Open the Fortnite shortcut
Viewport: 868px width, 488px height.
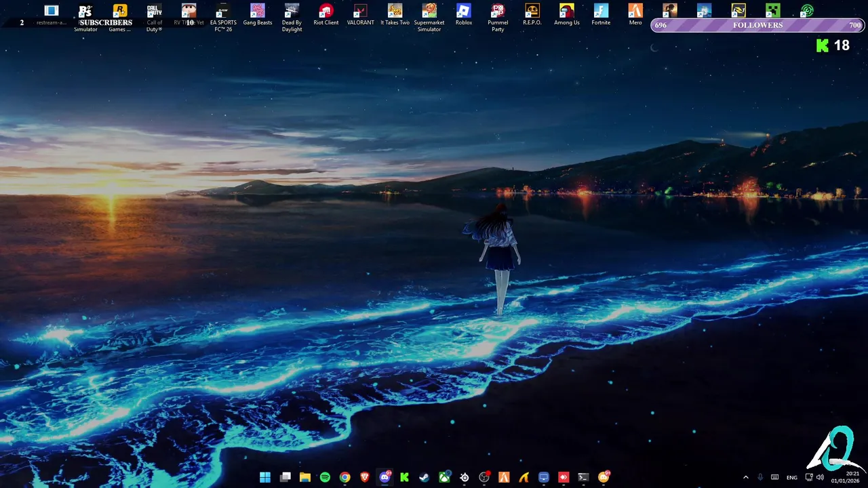(x=601, y=15)
